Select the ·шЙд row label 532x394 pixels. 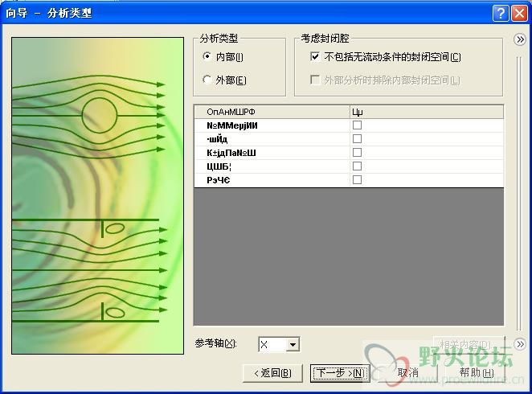point(217,139)
